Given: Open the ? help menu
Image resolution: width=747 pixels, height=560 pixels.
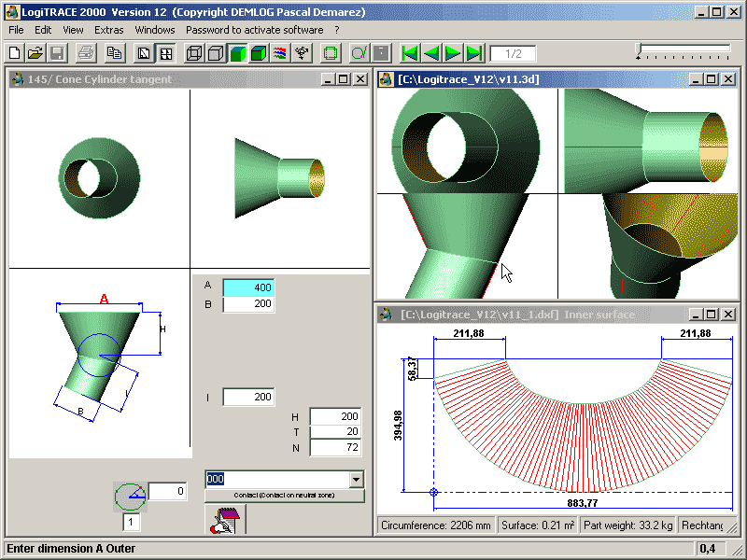Looking at the screenshot, I should click(337, 30).
